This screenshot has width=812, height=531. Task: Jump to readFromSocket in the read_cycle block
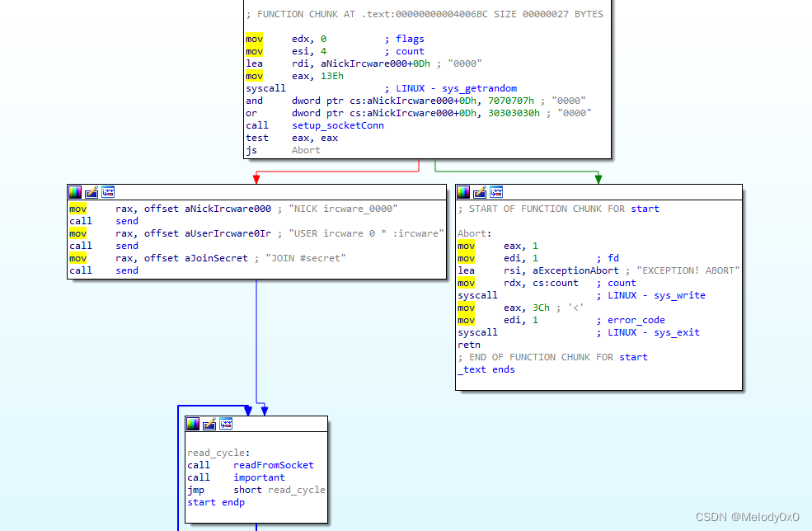(x=273, y=464)
